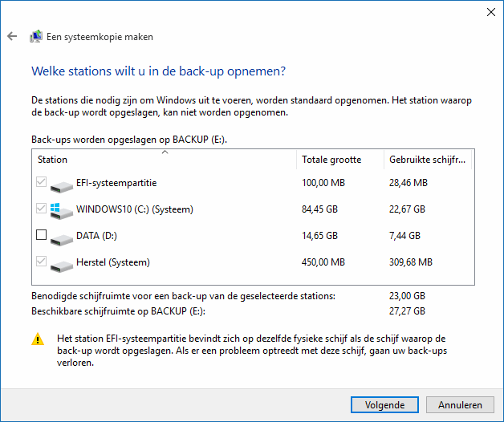Click the Herstel (Systeem) drive icon
Screen dimensions: 504x422
(62, 266)
